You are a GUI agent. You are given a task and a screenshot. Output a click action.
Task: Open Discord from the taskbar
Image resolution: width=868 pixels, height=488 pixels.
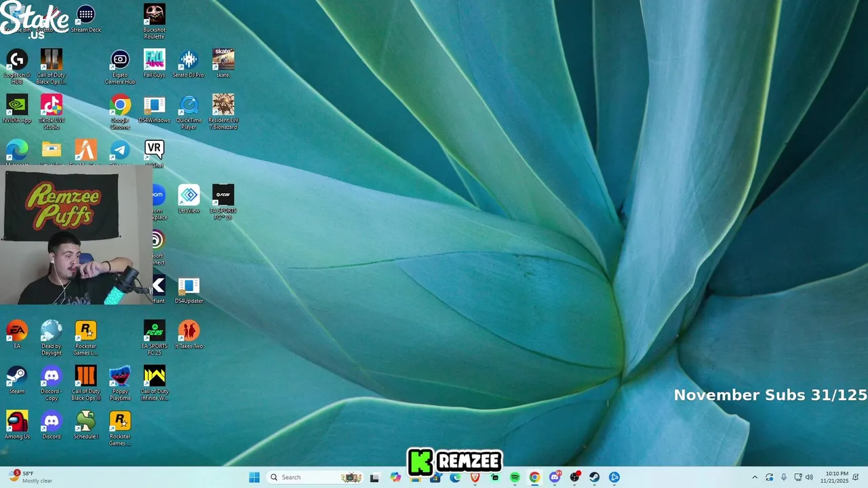[555, 477]
